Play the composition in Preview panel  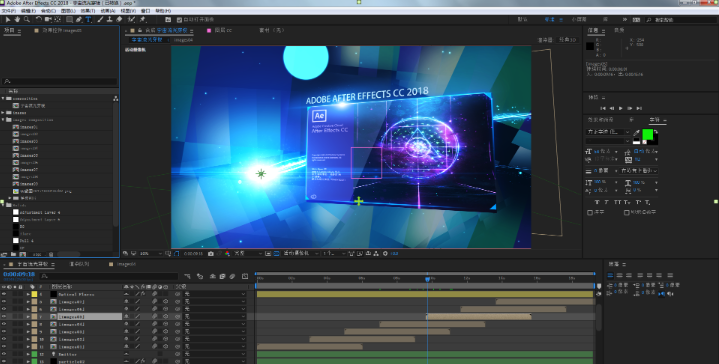pyautogui.click(x=620, y=108)
